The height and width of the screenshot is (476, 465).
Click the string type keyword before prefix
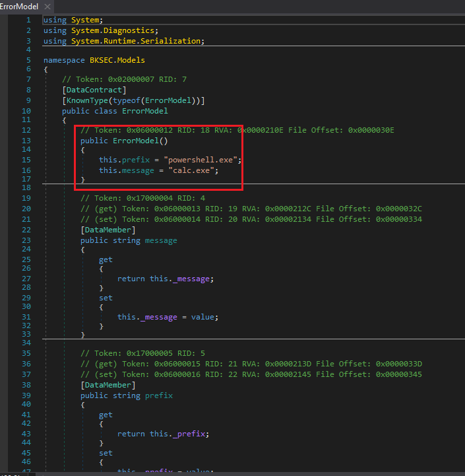pyautogui.click(x=127, y=395)
